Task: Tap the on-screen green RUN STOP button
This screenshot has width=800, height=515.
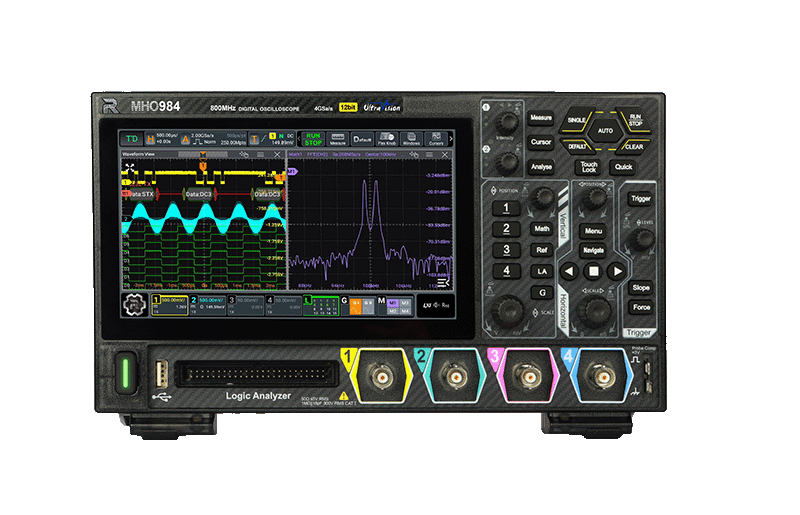Action: point(313,139)
